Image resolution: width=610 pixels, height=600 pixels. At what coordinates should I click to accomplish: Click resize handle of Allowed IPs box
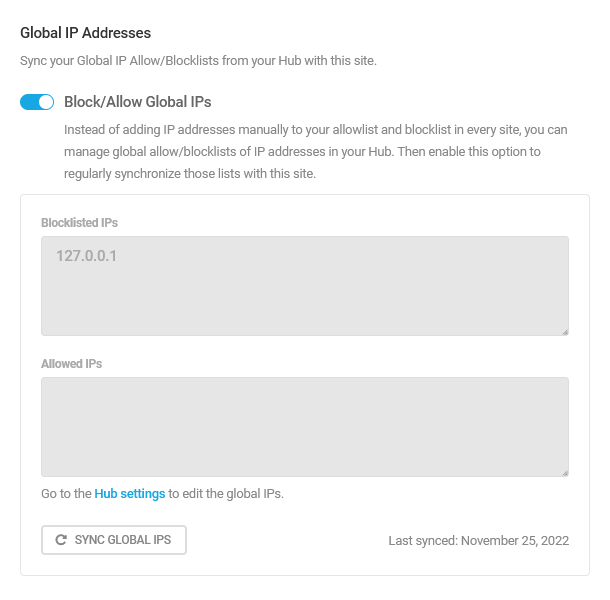click(564, 472)
